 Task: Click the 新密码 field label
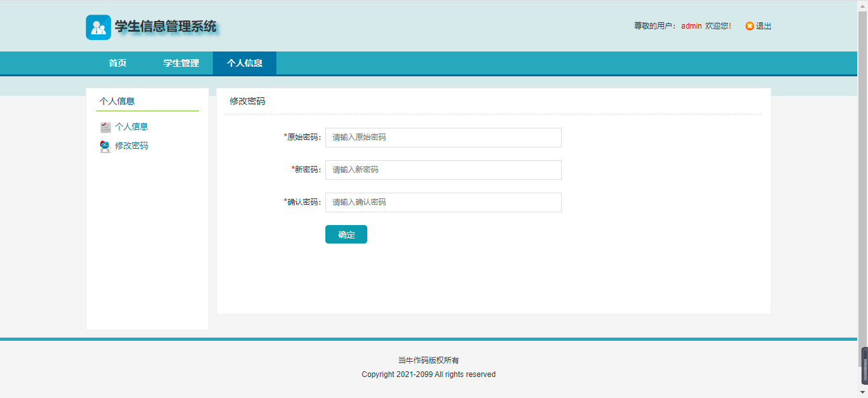(x=306, y=170)
